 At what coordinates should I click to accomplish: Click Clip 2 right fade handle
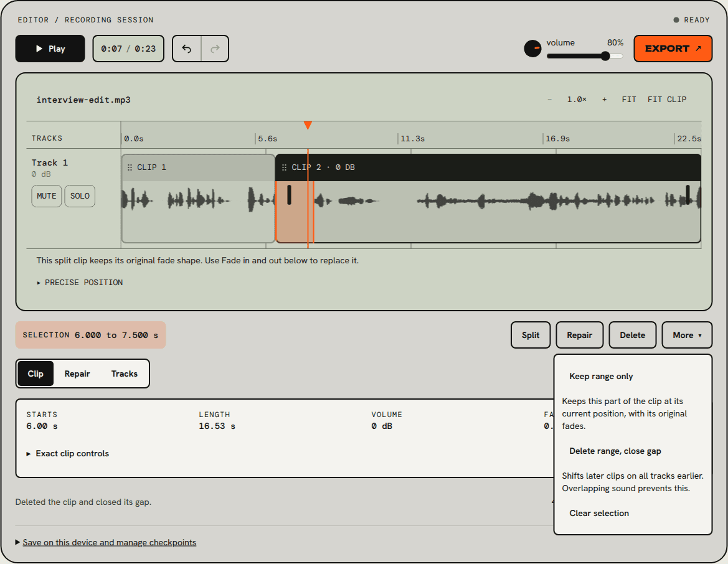pos(688,195)
